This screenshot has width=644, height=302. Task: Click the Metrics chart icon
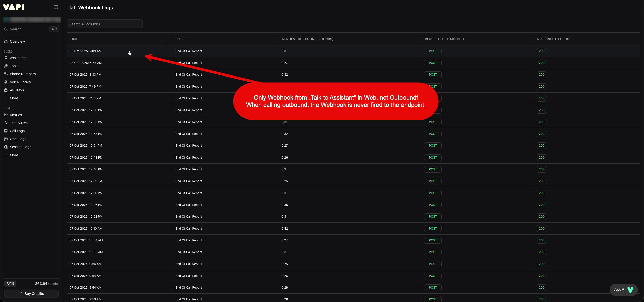pyautogui.click(x=6, y=115)
